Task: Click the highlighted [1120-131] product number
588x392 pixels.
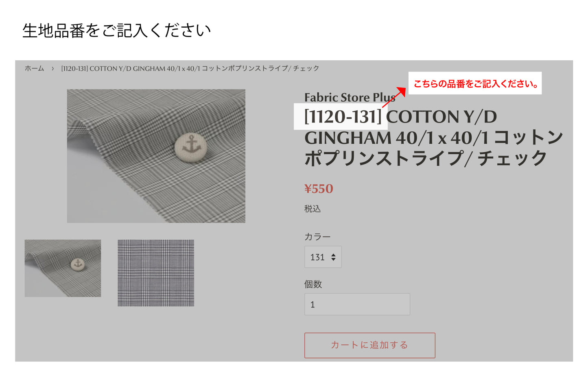Action: [x=343, y=116]
